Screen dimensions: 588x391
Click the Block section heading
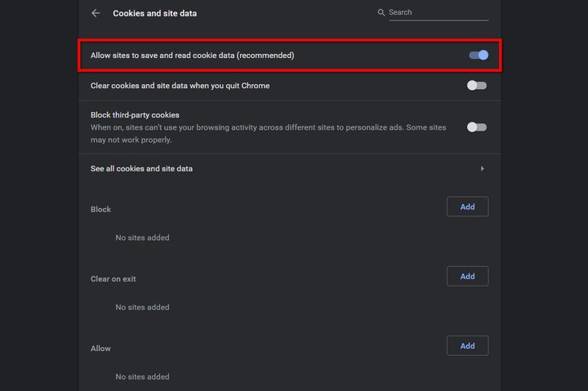[100, 209]
